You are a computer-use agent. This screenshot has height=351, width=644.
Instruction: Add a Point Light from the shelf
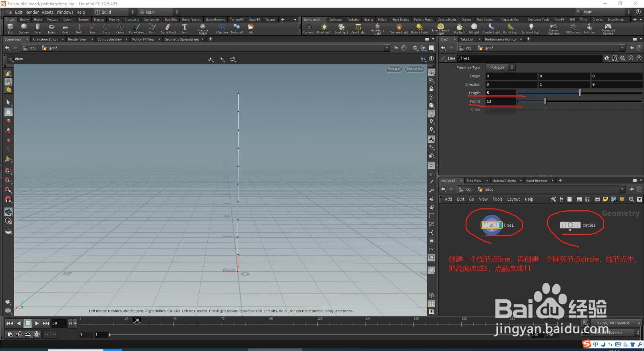click(x=324, y=29)
